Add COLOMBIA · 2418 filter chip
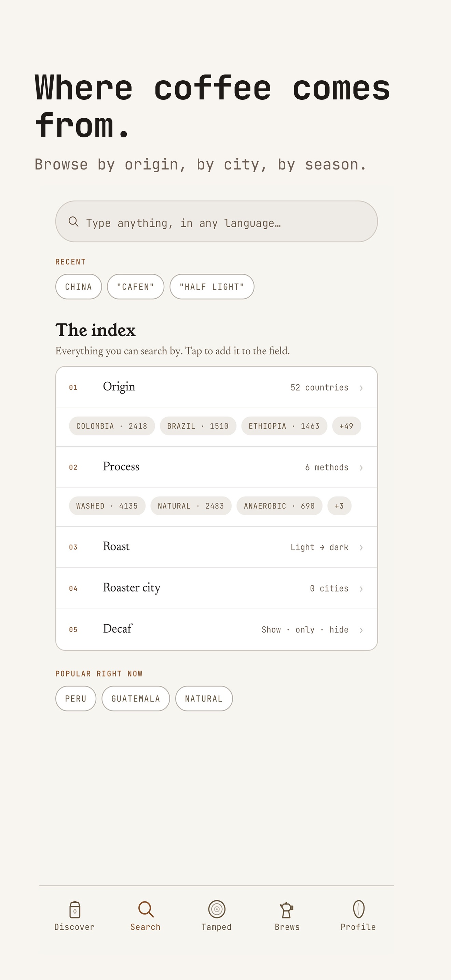The width and height of the screenshot is (451, 980). tap(112, 426)
